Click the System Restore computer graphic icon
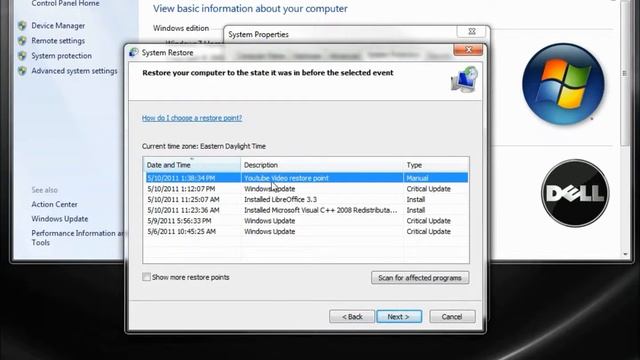Image resolution: width=640 pixels, height=360 pixels. tap(464, 80)
